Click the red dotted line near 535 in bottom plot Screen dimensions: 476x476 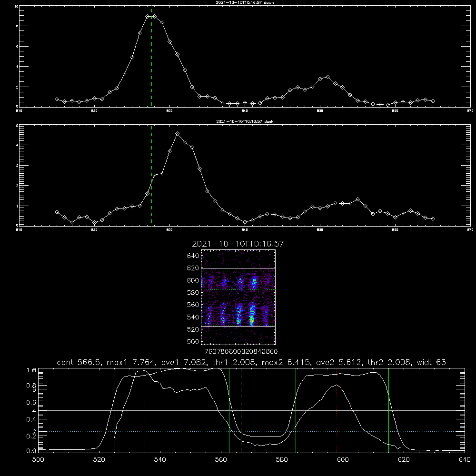145,410
